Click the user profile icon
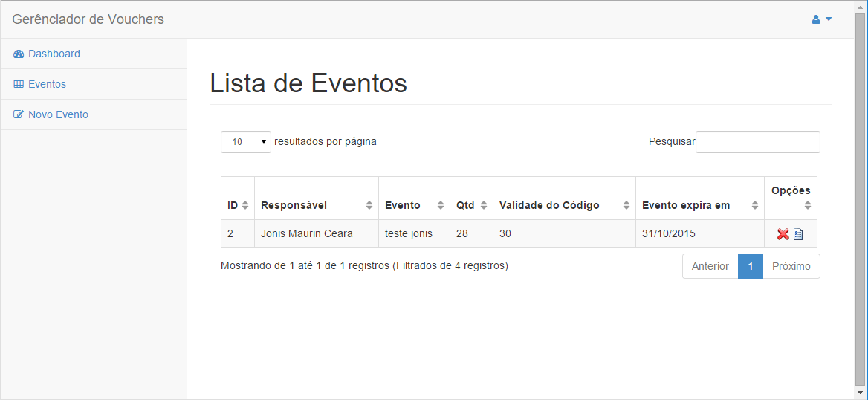This screenshot has width=868, height=400. 816,19
